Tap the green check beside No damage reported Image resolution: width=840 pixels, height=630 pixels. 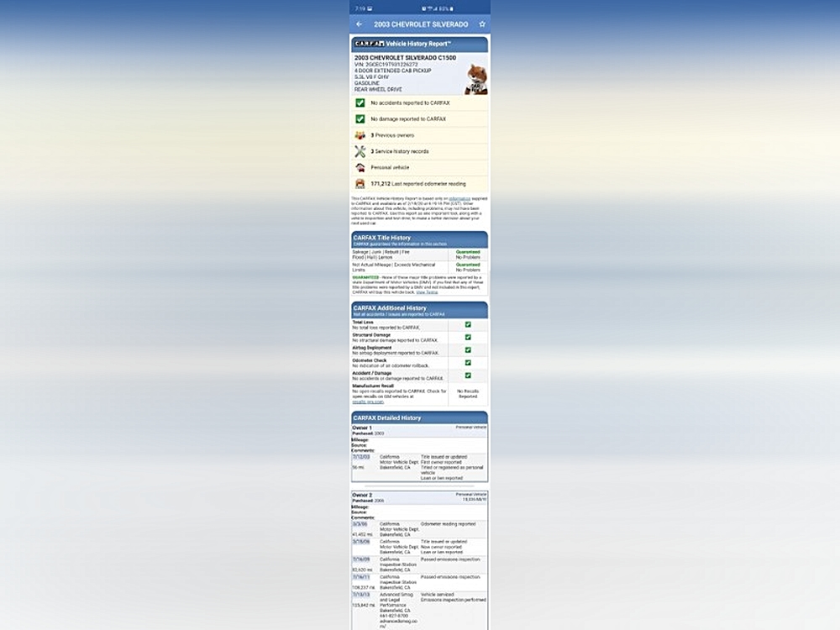360,119
